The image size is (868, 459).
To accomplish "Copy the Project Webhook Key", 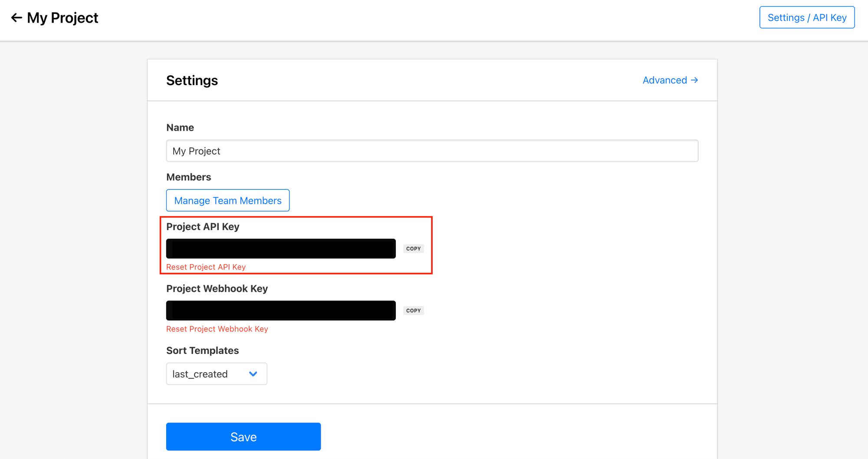I will [x=413, y=310].
